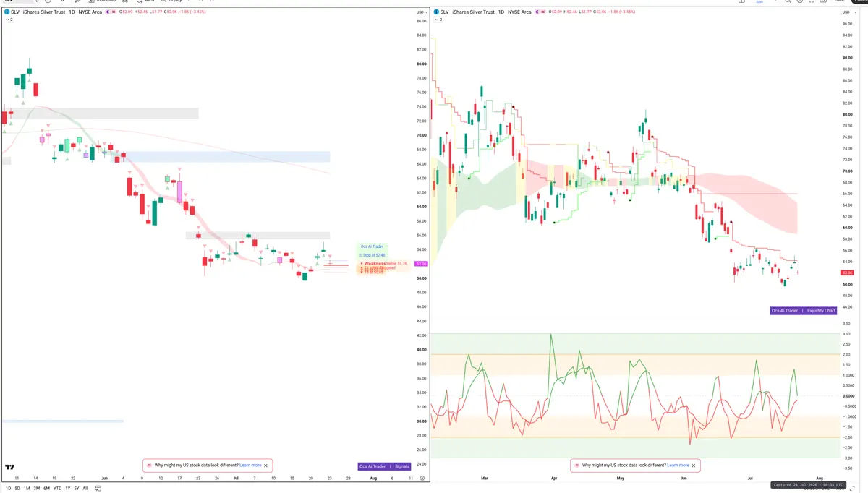Screen dimensions: 868x493
Task: Open the go-to-date calendar icon
Action: pos(98,489)
